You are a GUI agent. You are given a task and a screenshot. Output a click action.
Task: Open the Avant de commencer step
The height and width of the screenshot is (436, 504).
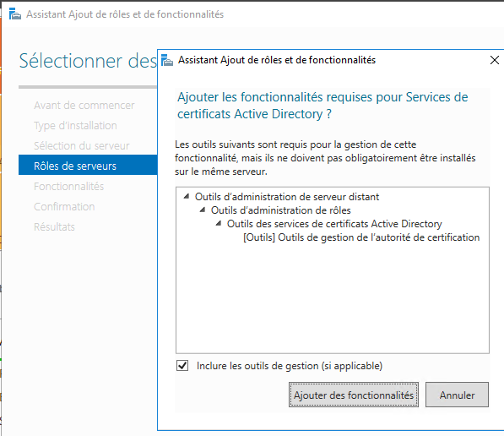pos(84,106)
